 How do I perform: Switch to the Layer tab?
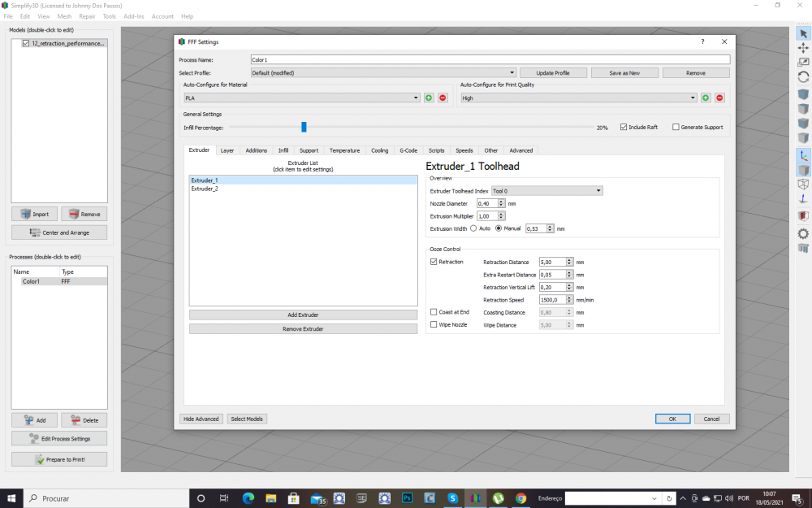pyautogui.click(x=227, y=150)
